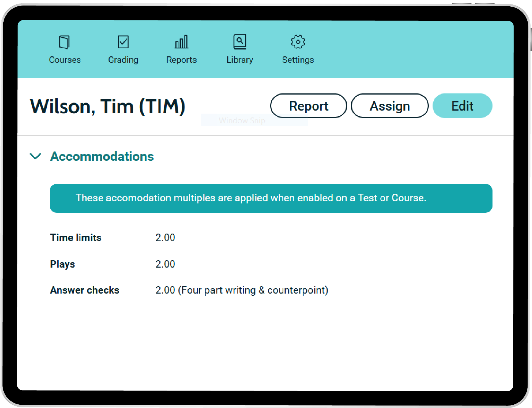Select the Time limits multiplier value
532x408 pixels.
(x=165, y=237)
